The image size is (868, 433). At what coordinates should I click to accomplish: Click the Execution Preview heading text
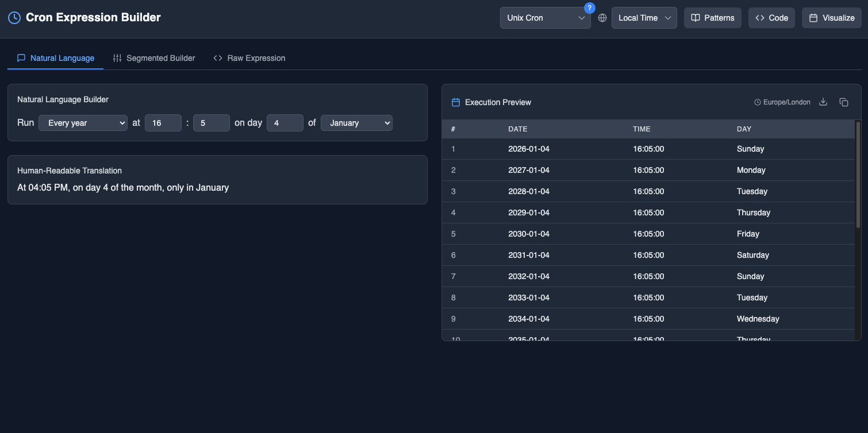pyautogui.click(x=498, y=102)
